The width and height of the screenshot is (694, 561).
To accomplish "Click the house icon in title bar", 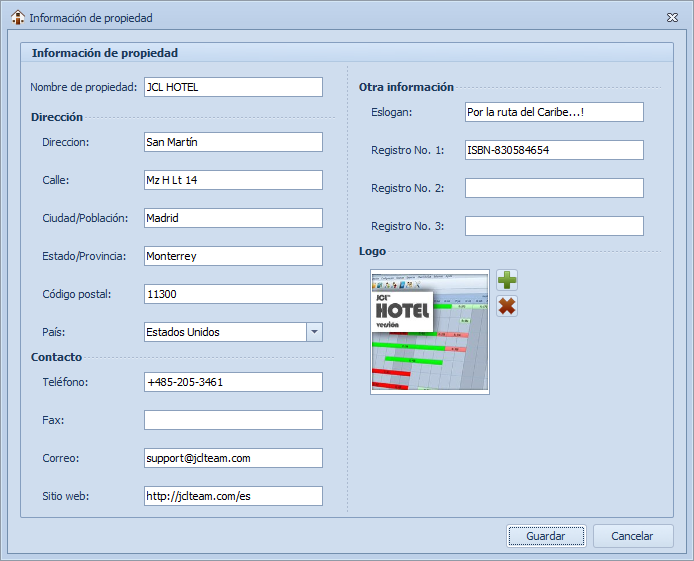I will point(17,18).
